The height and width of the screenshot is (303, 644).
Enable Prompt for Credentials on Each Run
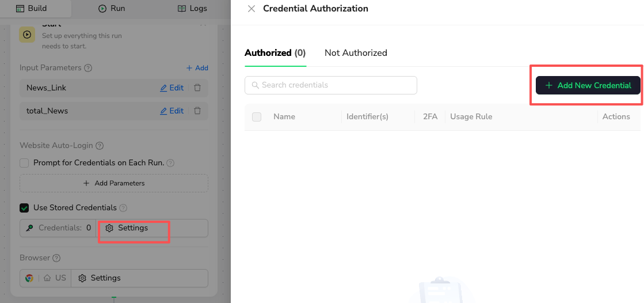[24, 163]
